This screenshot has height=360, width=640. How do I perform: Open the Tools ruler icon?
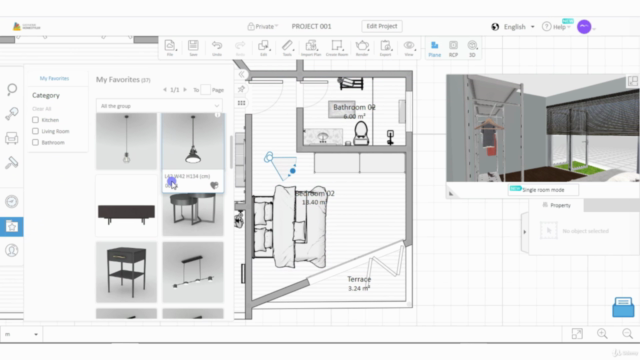[287, 48]
